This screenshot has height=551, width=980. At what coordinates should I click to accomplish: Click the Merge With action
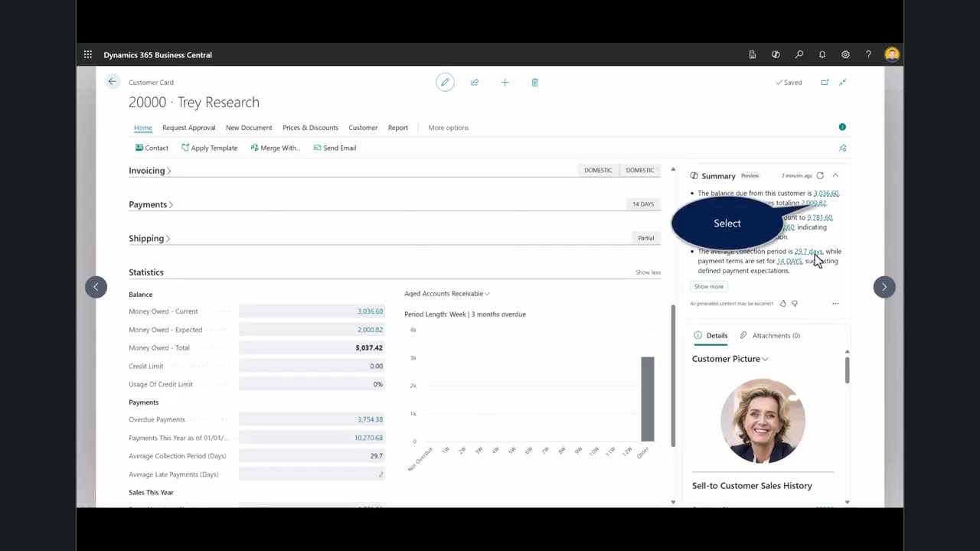coord(275,148)
